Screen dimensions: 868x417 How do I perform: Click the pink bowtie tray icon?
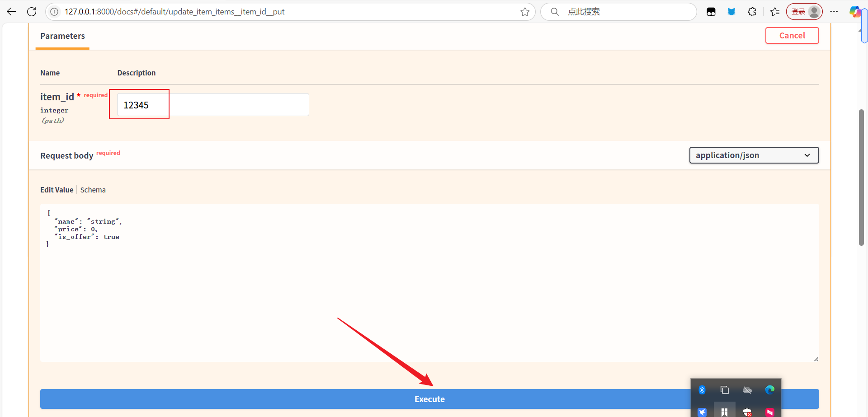click(770, 412)
